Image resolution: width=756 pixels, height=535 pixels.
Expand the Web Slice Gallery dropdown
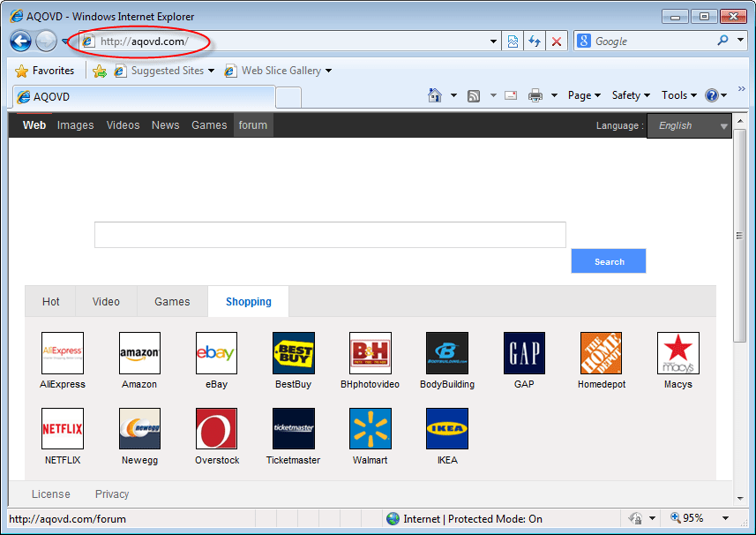328,71
